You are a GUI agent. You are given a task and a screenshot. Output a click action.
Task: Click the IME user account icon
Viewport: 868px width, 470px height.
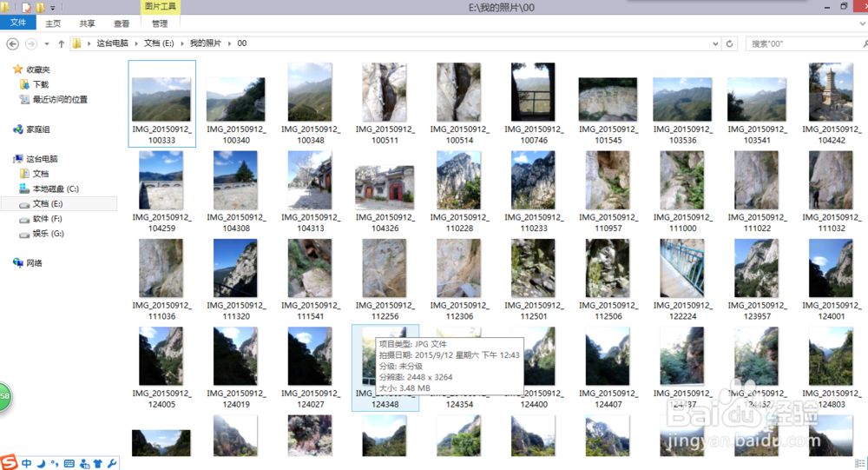pos(84,463)
